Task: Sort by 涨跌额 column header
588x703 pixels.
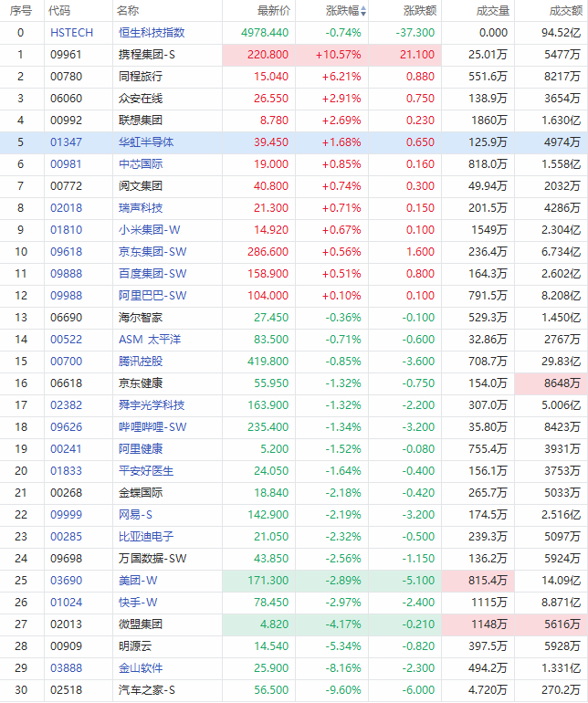Action: 420,11
